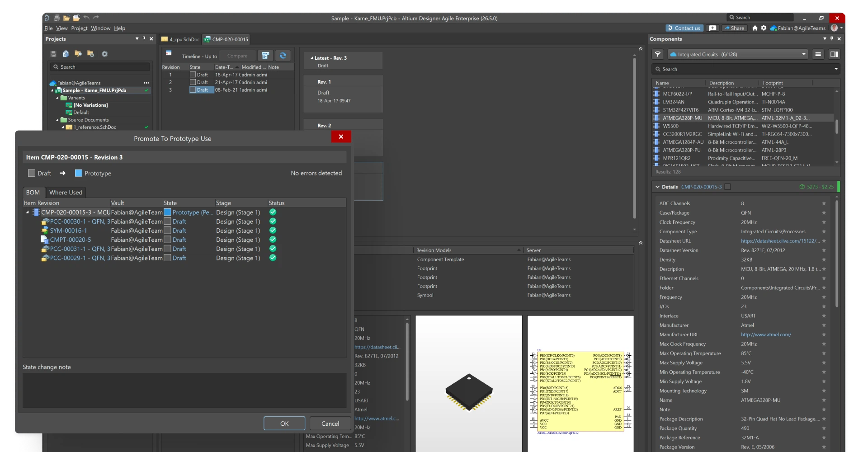This screenshot has width=868, height=452.
Task: Pin the Components panel
Action: click(x=832, y=39)
